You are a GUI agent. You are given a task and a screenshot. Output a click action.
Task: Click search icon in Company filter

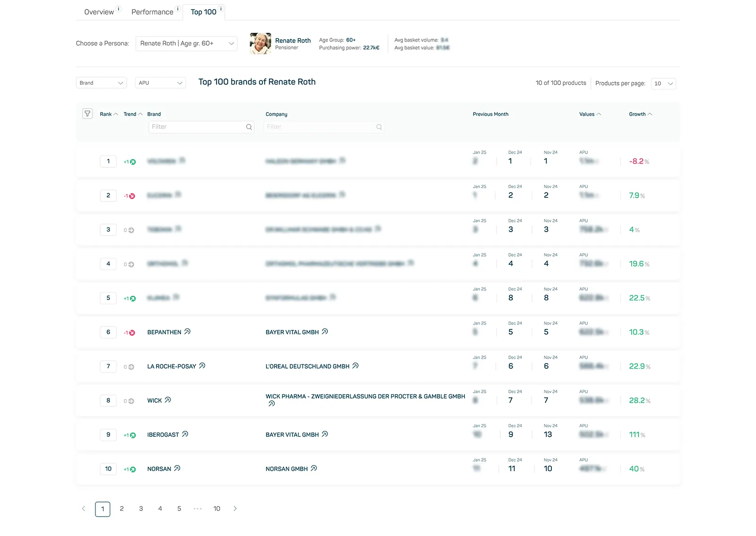(379, 127)
